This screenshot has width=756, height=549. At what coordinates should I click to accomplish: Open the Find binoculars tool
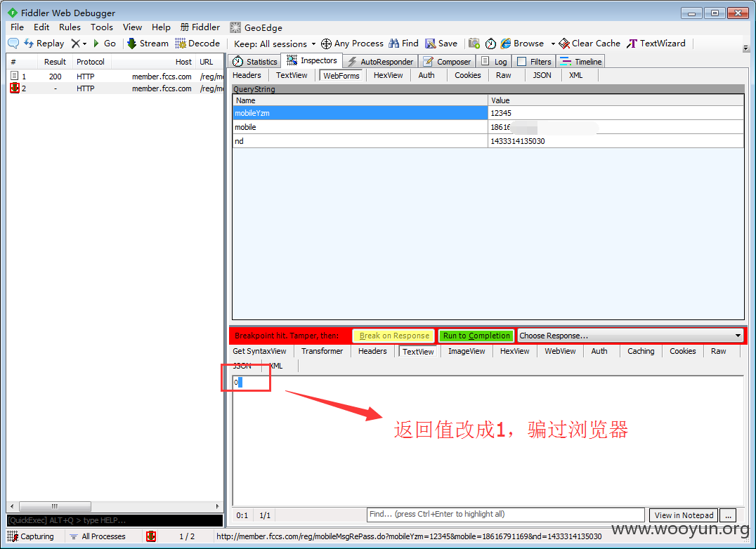[403, 44]
